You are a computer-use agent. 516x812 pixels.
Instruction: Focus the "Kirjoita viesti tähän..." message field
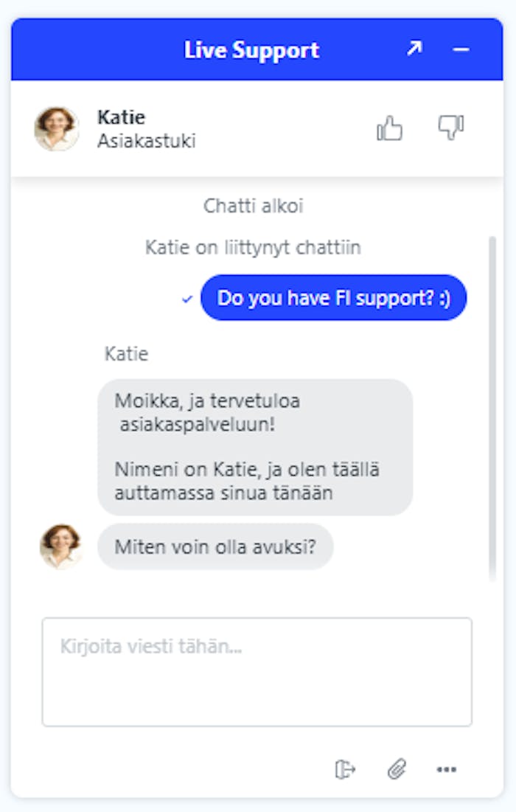point(257,671)
